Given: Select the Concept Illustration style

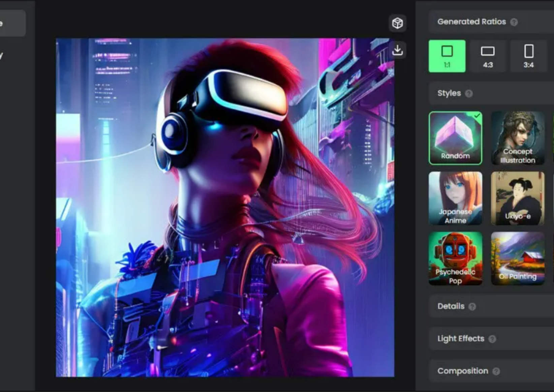Looking at the screenshot, I should pos(518,138).
